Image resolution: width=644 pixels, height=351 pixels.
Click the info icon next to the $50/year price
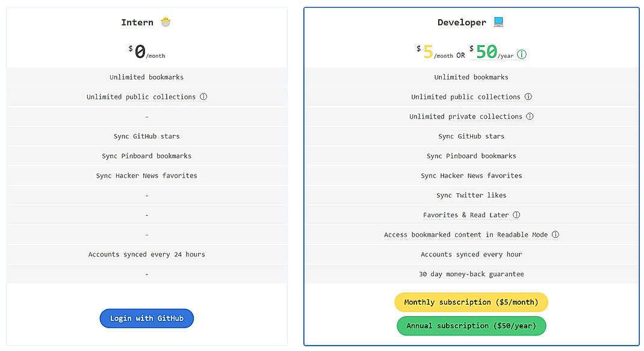click(521, 54)
